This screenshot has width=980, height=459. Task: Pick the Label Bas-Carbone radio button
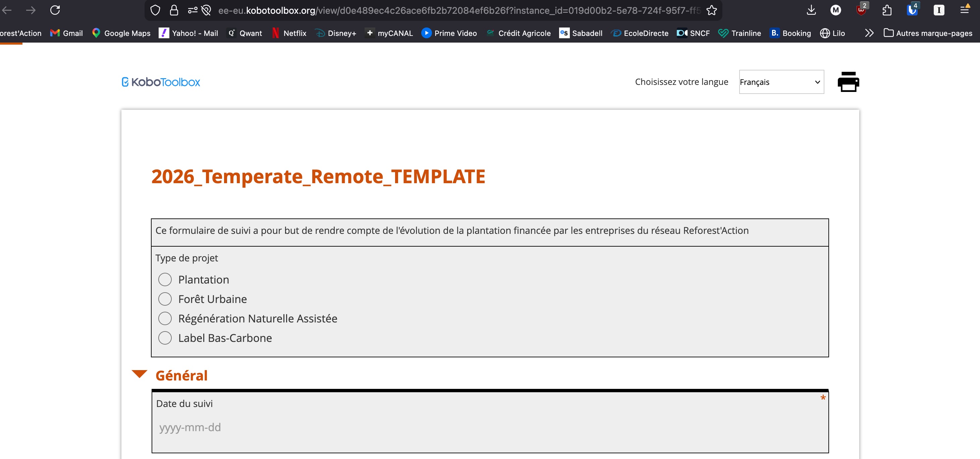[x=165, y=338]
